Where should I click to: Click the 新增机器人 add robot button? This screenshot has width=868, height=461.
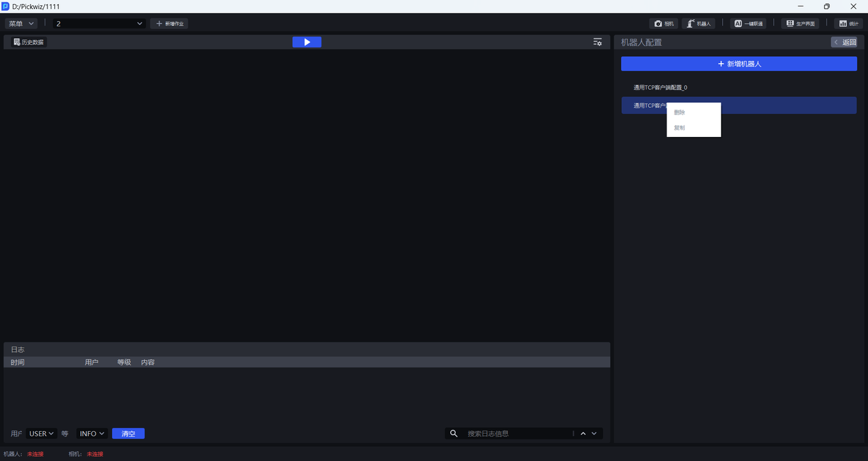pos(738,64)
